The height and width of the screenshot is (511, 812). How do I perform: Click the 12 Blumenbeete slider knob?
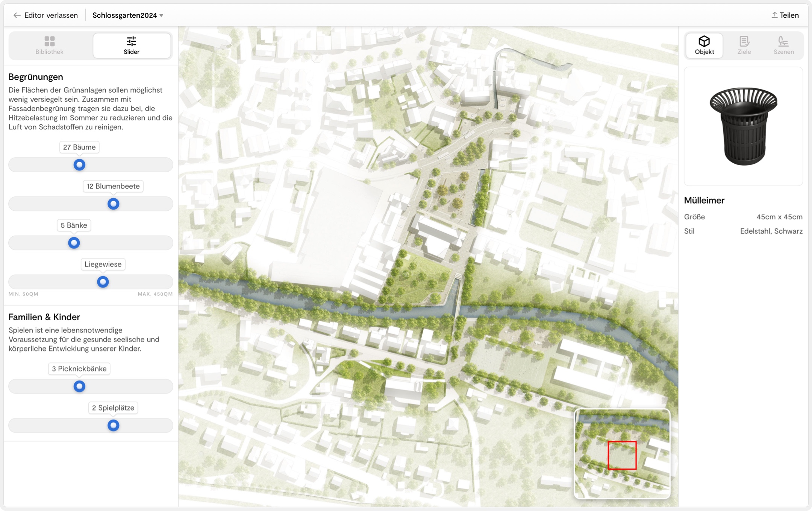tap(113, 204)
